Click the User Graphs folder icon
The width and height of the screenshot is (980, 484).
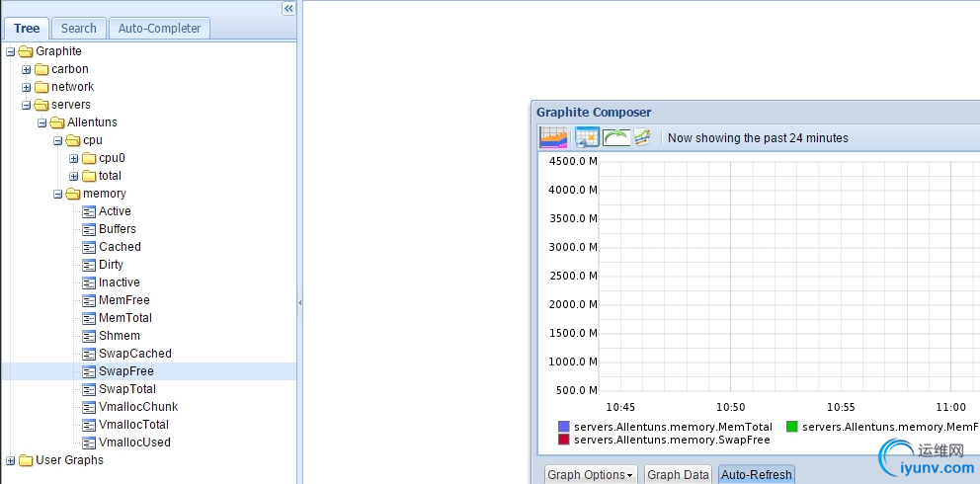(26, 461)
